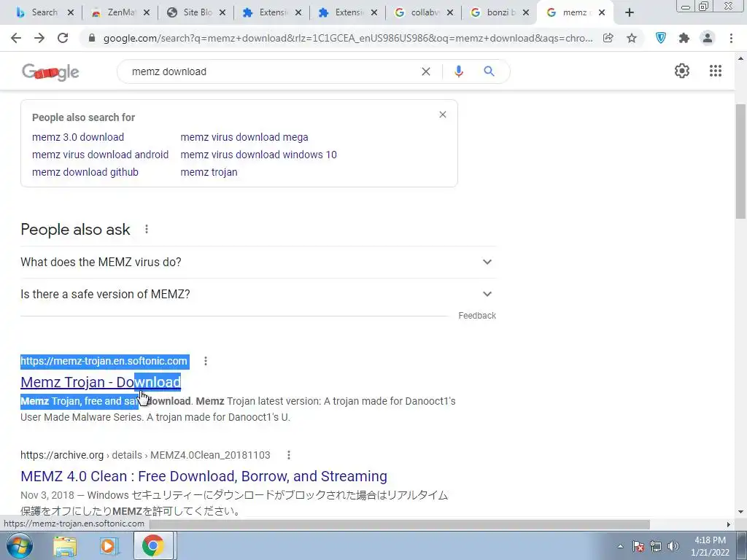Close the bonzi Google tab
The image size is (747, 560).
click(526, 12)
